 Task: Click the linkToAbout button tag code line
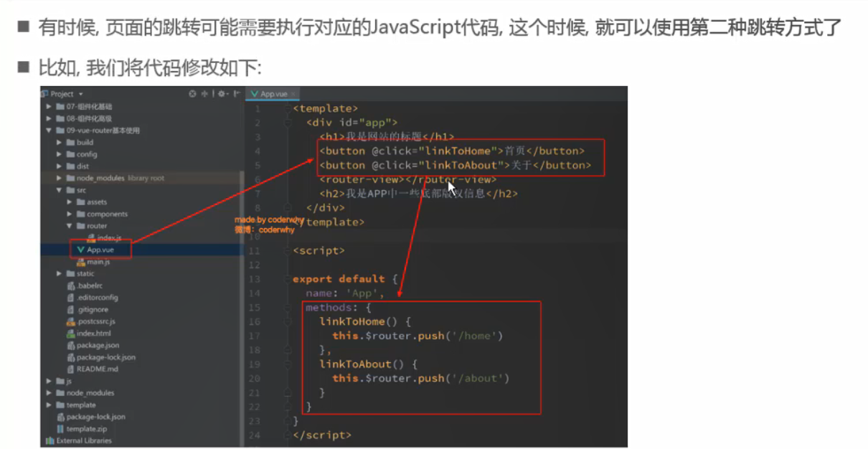click(x=455, y=165)
